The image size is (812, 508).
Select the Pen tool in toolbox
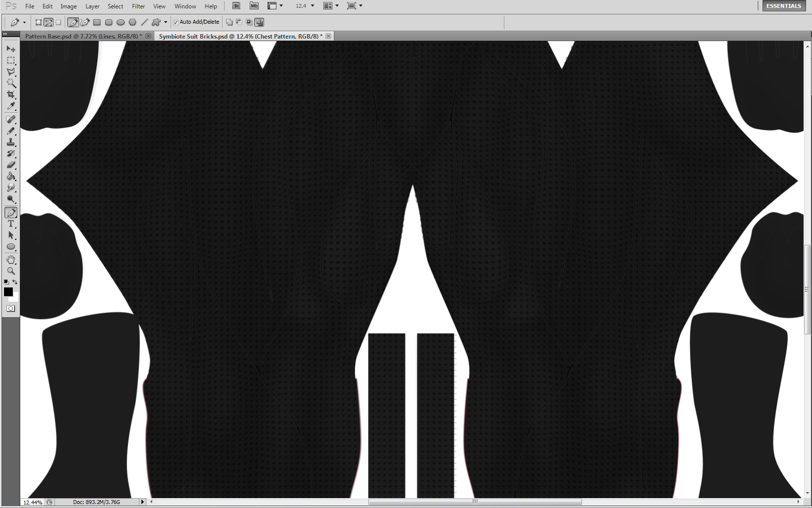pyautogui.click(x=11, y=213)
